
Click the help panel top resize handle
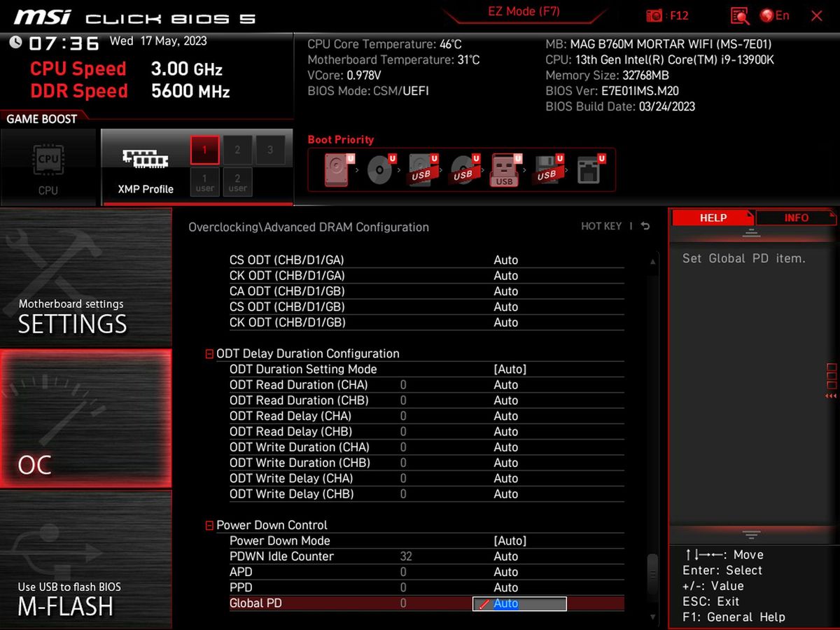tap(751, 234)
